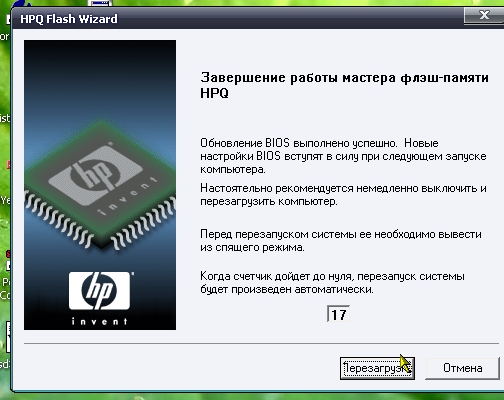Click the paragraph starting Перед перезапуском системы
This screenshot has height=400, width=504.
click(x=341, y=241)
